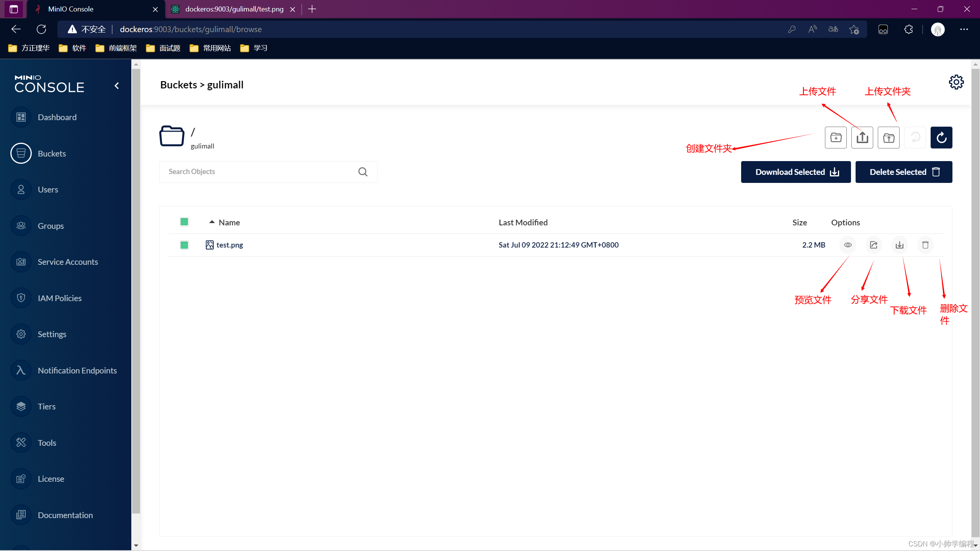
Task: Uncheck the test.png row checkbox
Action: [185, 245]
